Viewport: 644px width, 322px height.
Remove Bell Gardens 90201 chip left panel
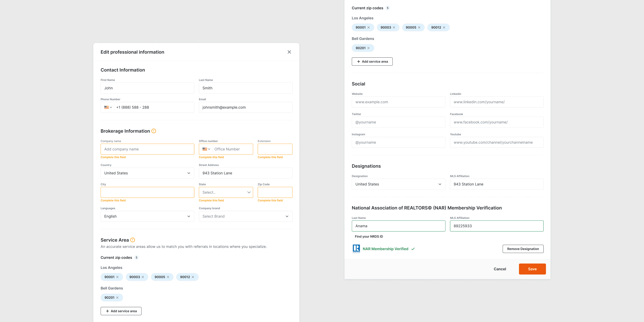click(x=117, y=298)
